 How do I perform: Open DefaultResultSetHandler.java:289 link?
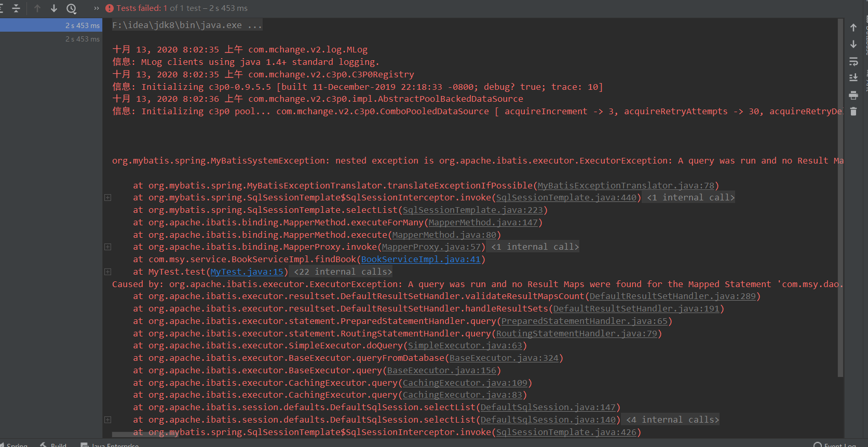(x=672, y=296)
